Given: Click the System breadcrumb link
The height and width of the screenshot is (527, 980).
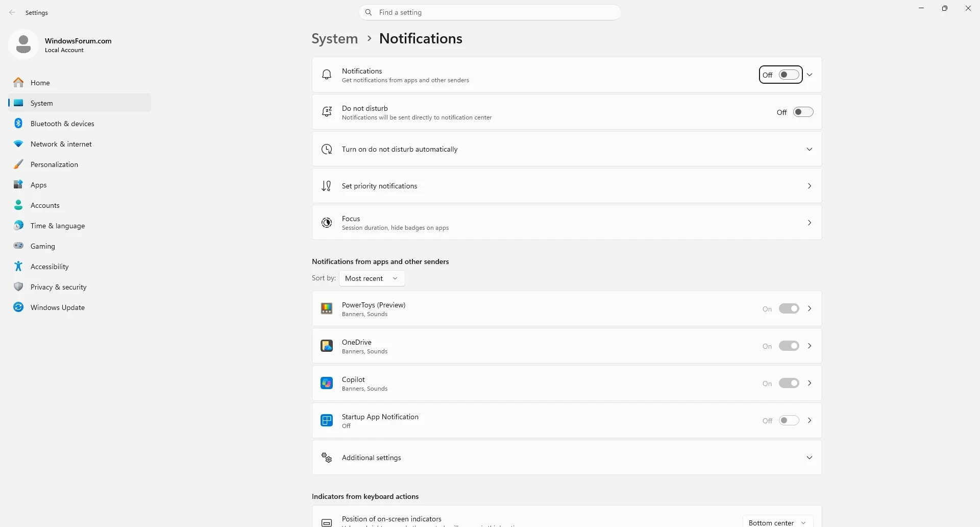Looking at the screenshot, I should pyautogui.click(x=335, y=39).
